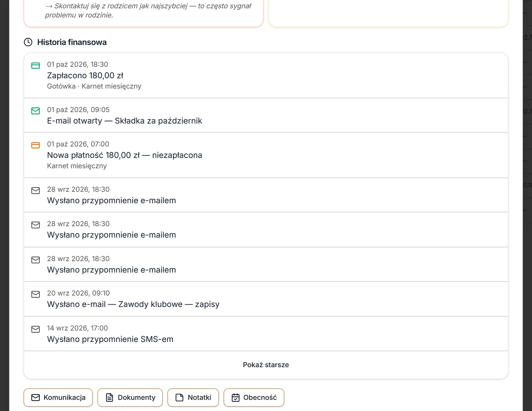Screen dimensions: 532x411
Task: Click green card icon for Zapłacono 180,00 zł
Action: [35, 66]
